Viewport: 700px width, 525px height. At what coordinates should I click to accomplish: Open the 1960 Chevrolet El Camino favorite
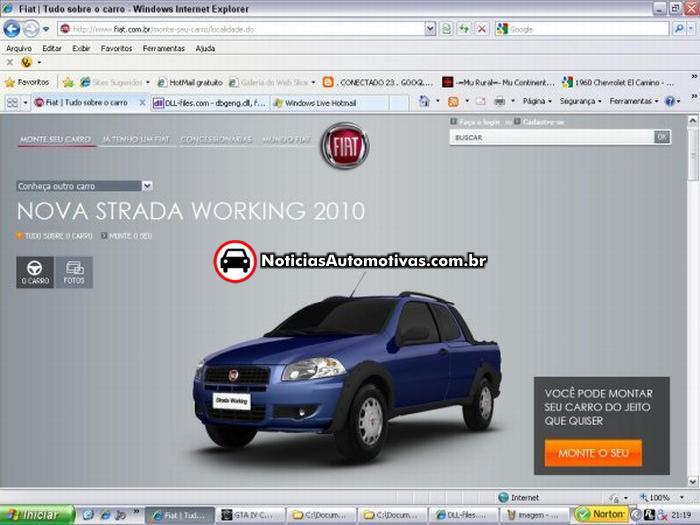click(618, 83)
